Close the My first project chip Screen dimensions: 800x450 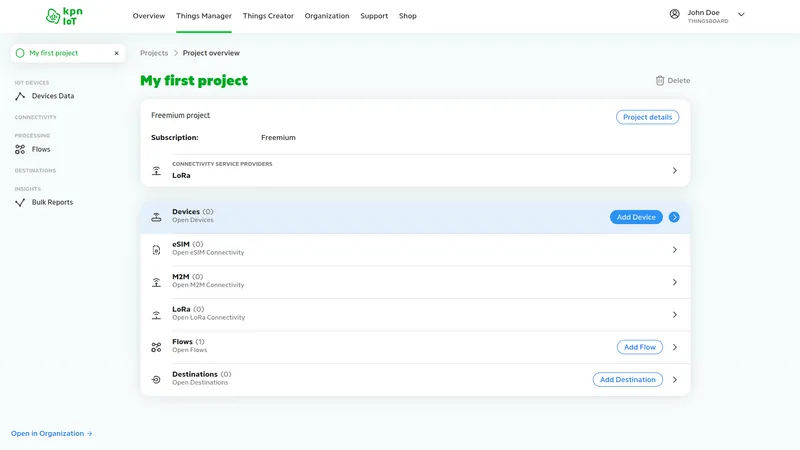116,53
